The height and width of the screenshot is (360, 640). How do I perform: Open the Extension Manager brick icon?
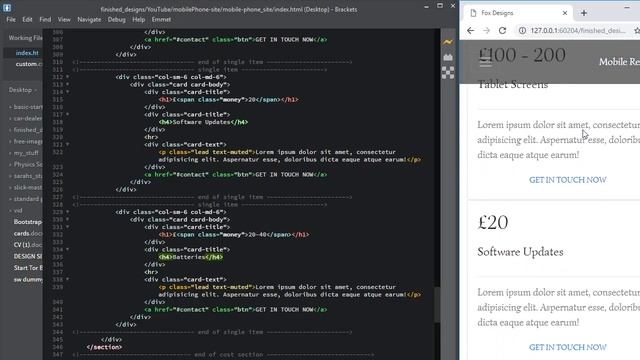pyautogui.click(x=448, y=57)
